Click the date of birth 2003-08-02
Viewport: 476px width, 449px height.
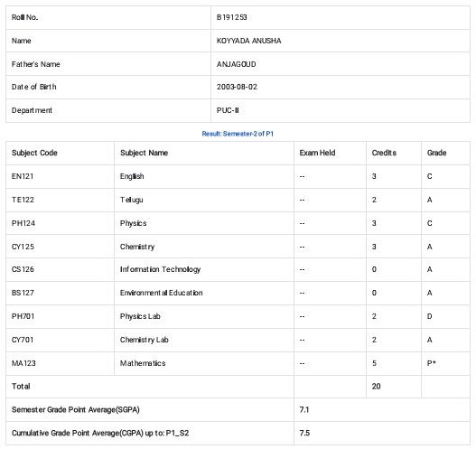[x=237, y=87]
